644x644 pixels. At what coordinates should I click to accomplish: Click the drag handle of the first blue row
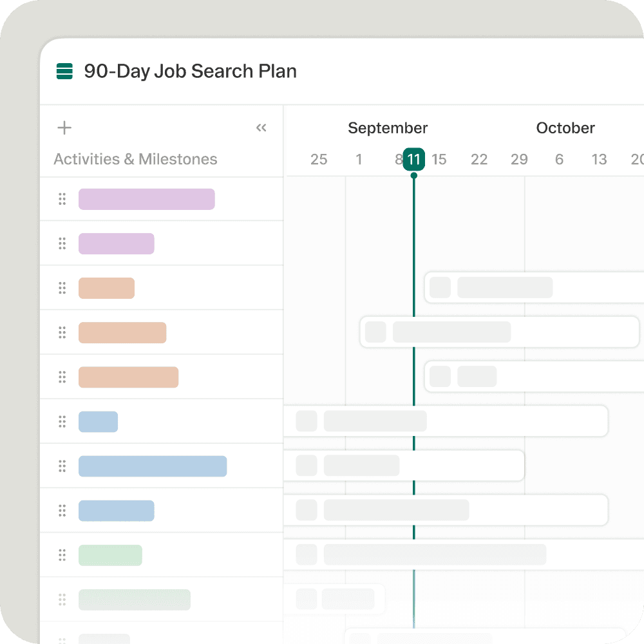62,422
